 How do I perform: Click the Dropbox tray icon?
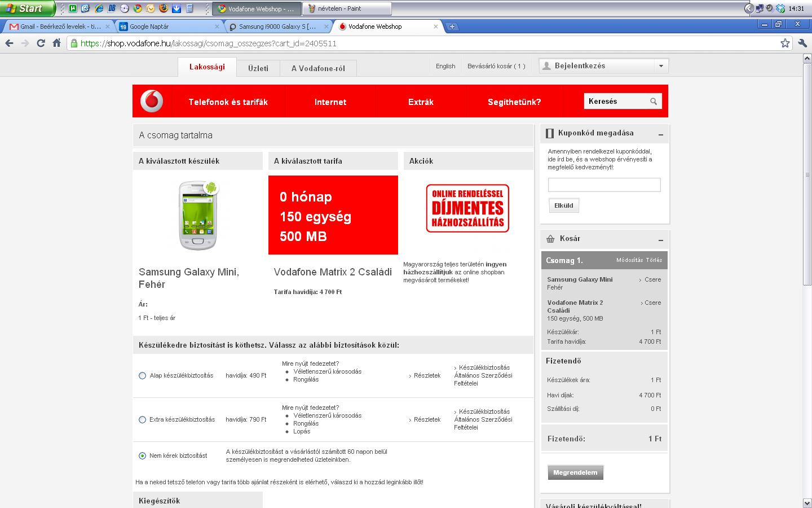click(780, 8)
